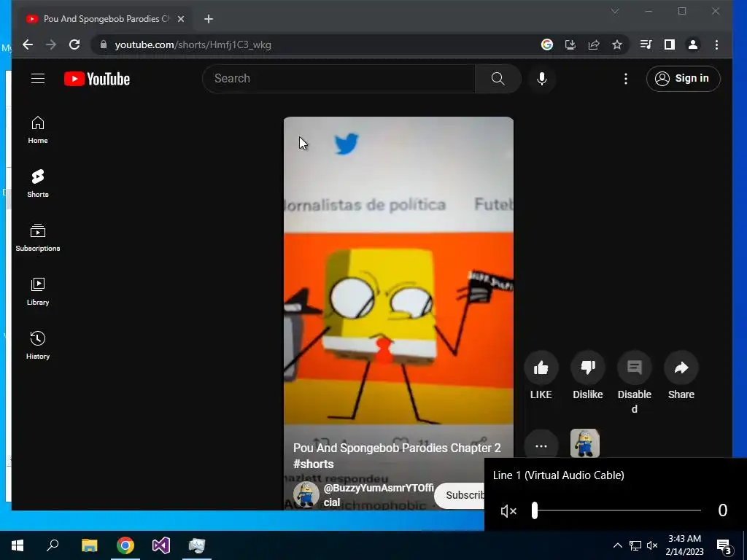Toggle the Chrome side panel
This screenshot has width=747, height=560.
(670, 44)
